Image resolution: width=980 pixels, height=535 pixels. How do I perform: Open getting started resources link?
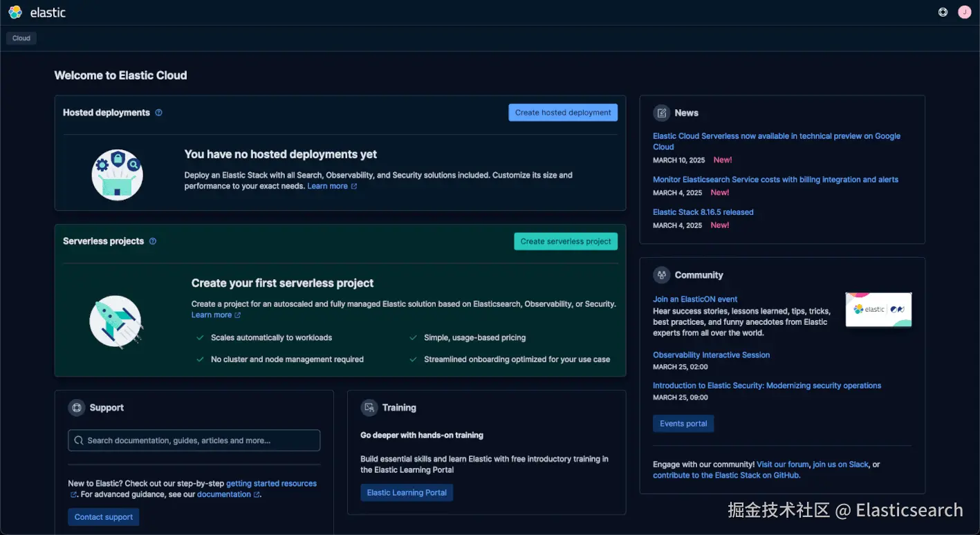coord(271,484)
